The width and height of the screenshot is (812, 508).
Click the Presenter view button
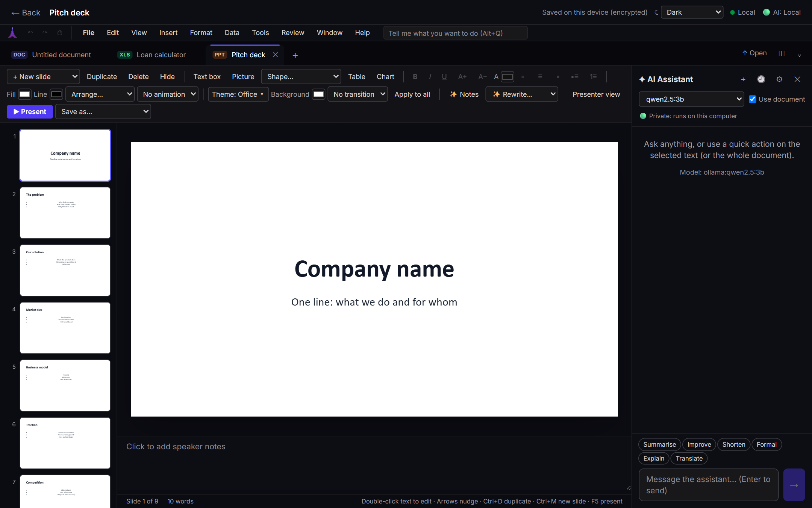tap(596, 94)
